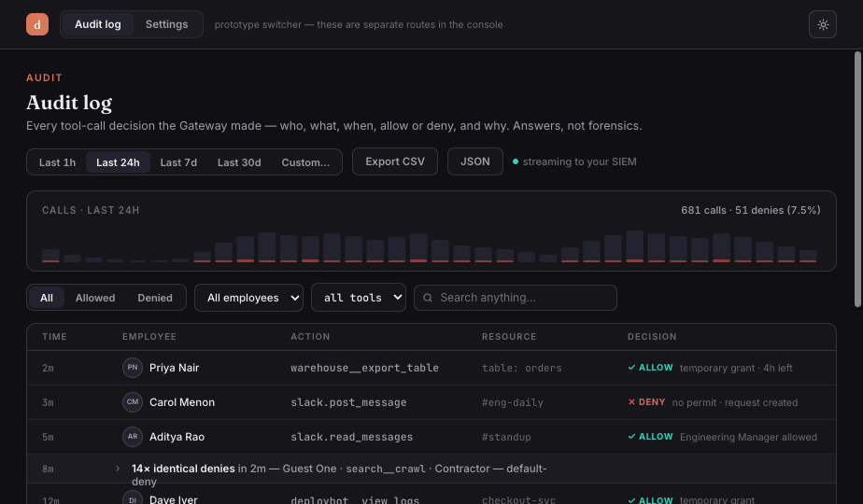This screenshot has width=863, height=504.
Task: Click Priya Nair's PN avatar
Action: 133,368
